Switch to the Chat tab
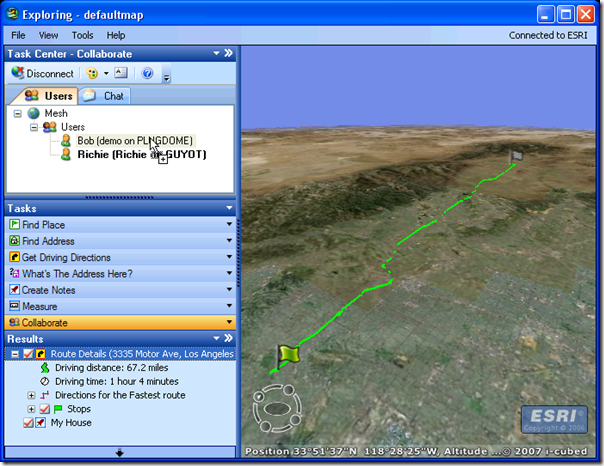The width and height of the screenshot is (604, 466). [104, 96]
